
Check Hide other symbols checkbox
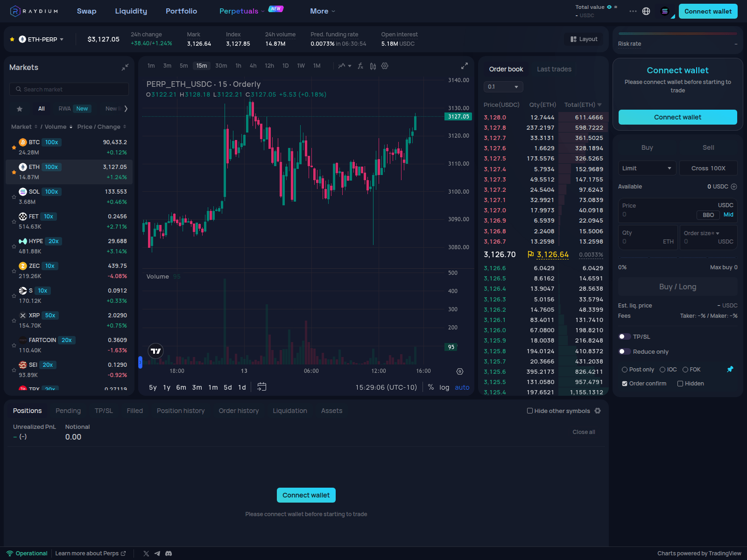click(x=530, y=411)
